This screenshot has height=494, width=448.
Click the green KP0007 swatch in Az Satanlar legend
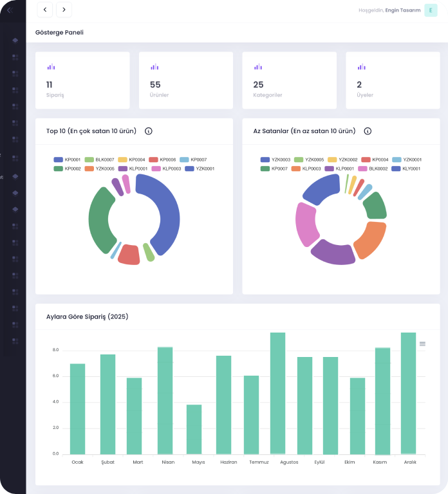[265, 169]
